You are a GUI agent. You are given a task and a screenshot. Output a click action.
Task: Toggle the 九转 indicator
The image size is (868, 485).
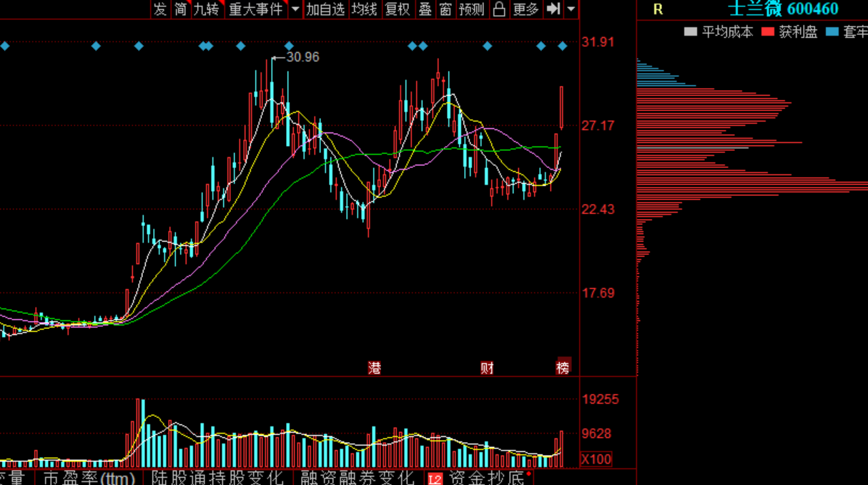207,9
